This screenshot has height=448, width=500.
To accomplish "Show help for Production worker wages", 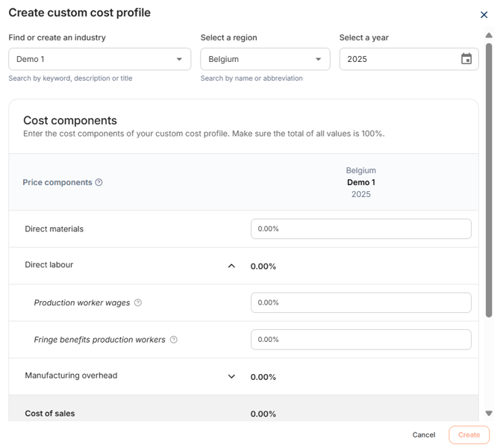I will [x=137, y=303].
